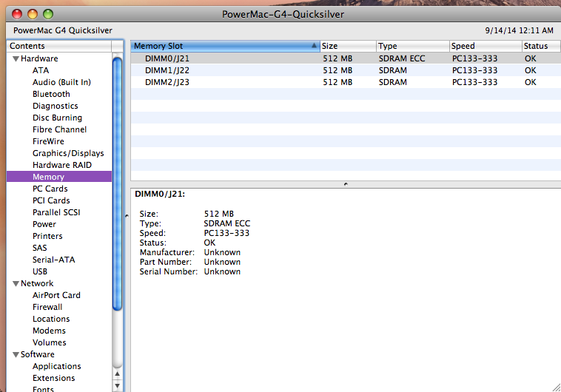Click the Manufacturer Unknown value
The height and width of the screenshot is (392, 561).
pyautogui.click(x=222, y=252)
